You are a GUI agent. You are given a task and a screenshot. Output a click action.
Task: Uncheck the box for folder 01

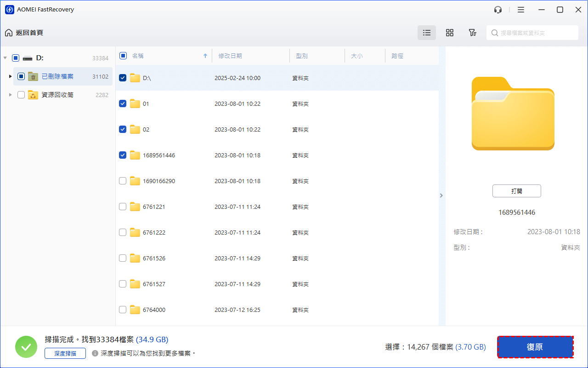pos(123,104)
